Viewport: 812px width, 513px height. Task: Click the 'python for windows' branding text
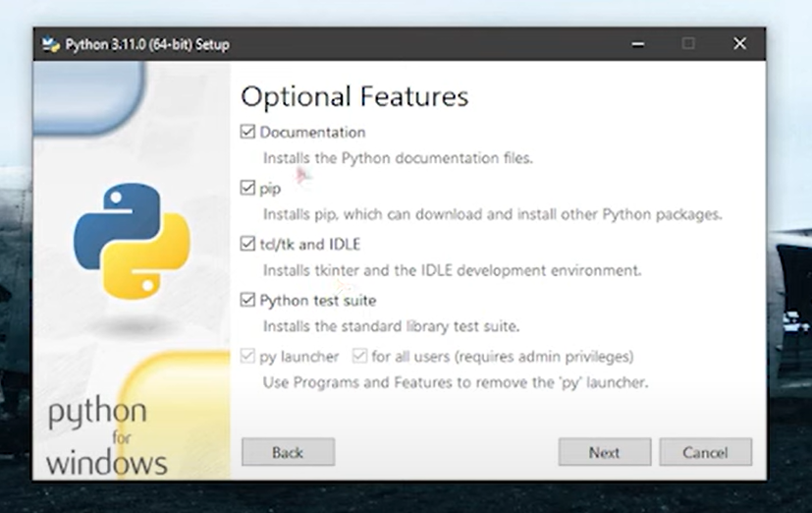click(x=107, y=438)
